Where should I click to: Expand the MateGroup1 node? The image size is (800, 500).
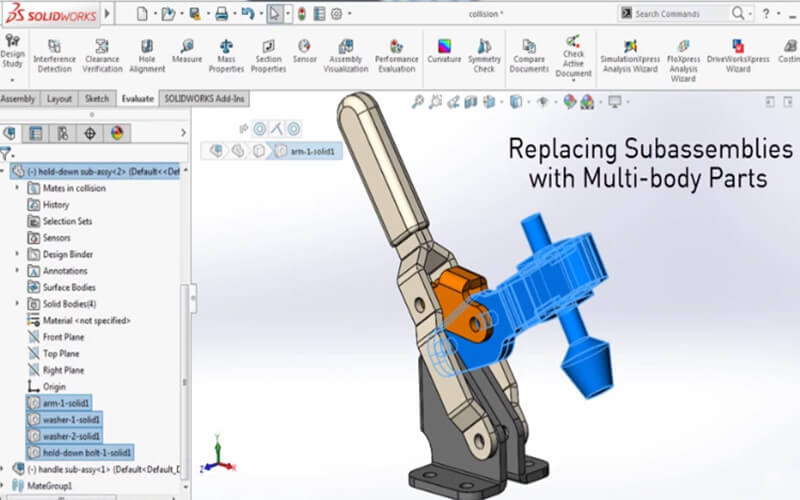(3, 485)
